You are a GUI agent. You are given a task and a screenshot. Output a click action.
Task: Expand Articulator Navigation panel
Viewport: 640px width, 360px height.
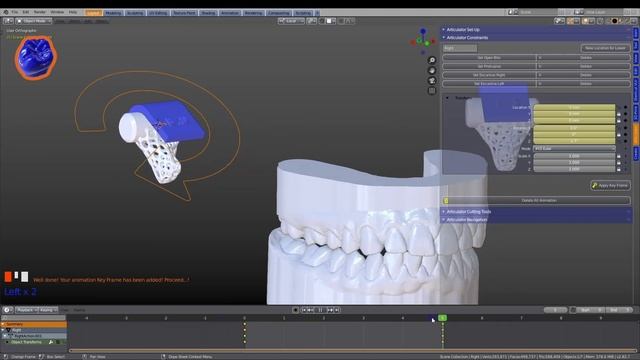pyautogui.click(x=536, y=220)
